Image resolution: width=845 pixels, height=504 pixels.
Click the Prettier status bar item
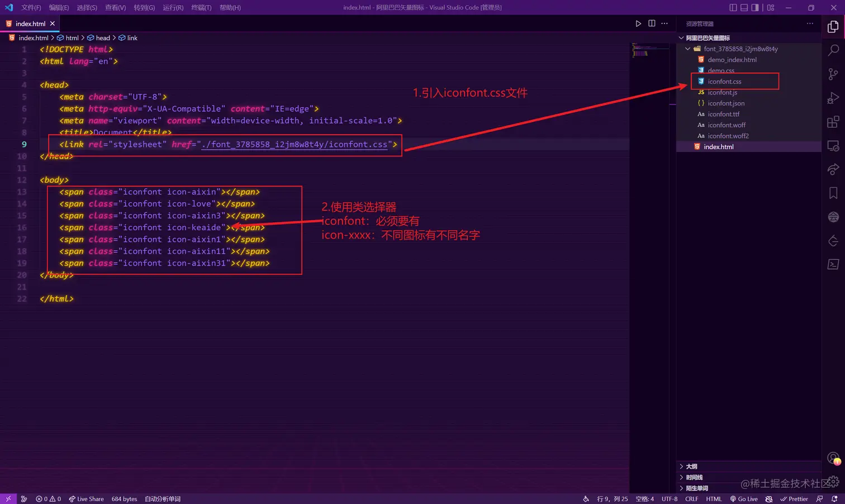point(794,499)
